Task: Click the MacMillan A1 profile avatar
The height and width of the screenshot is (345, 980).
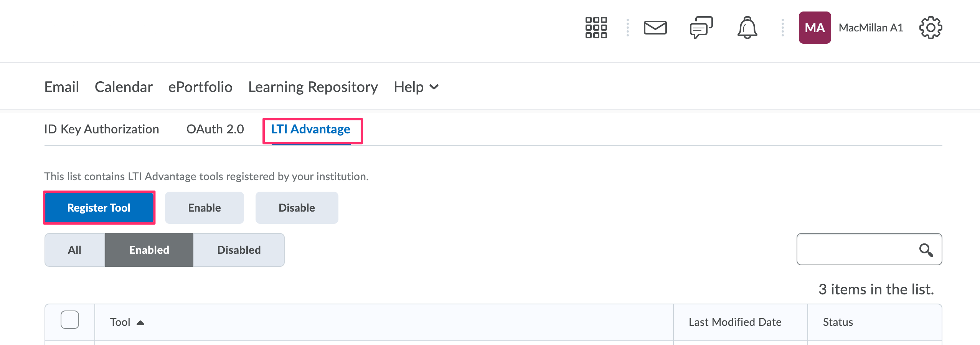Action: tap(815, 27)
